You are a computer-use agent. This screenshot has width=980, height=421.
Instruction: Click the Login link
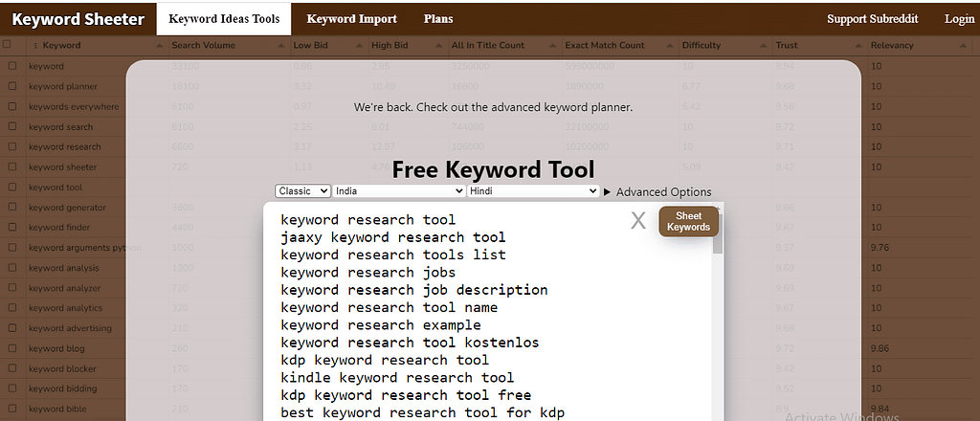[959, 19]
